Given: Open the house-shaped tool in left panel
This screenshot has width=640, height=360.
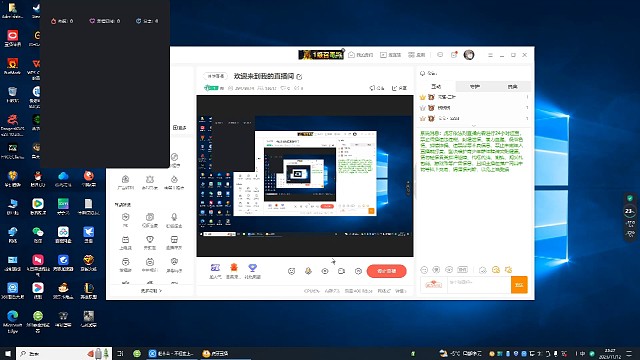Looking at the screenshot, I should (125, 182).
